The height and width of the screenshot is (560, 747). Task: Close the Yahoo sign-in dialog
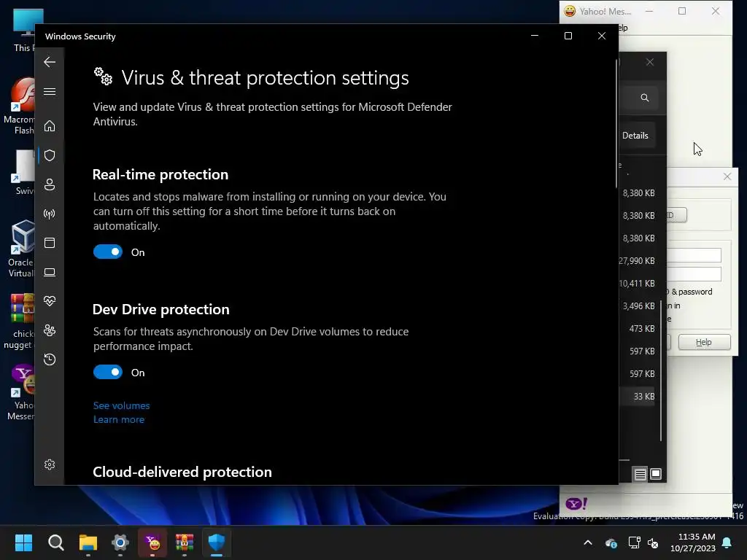(727, 176)
